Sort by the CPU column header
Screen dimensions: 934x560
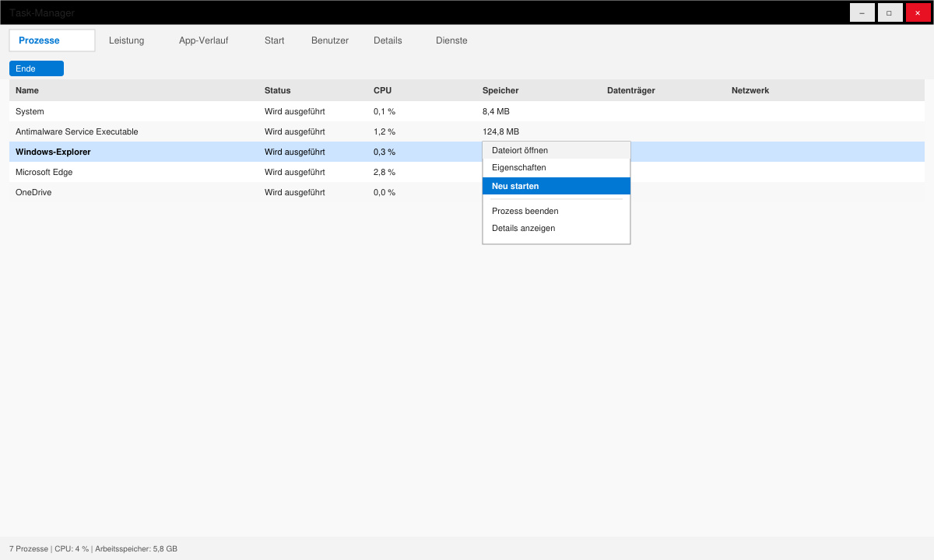point(382,90)
